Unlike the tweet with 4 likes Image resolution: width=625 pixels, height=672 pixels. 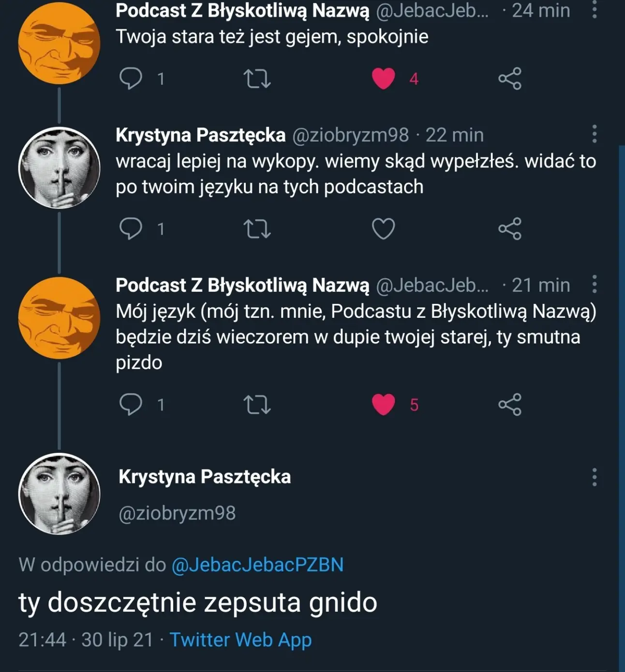tap(384, 79)
